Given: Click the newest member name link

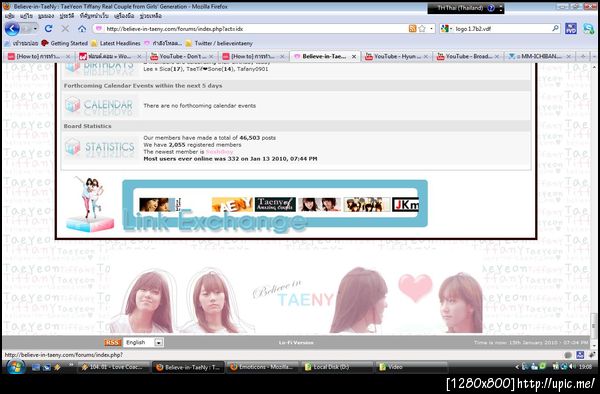Looking at the screenshot, I should [x=219, y=151].
